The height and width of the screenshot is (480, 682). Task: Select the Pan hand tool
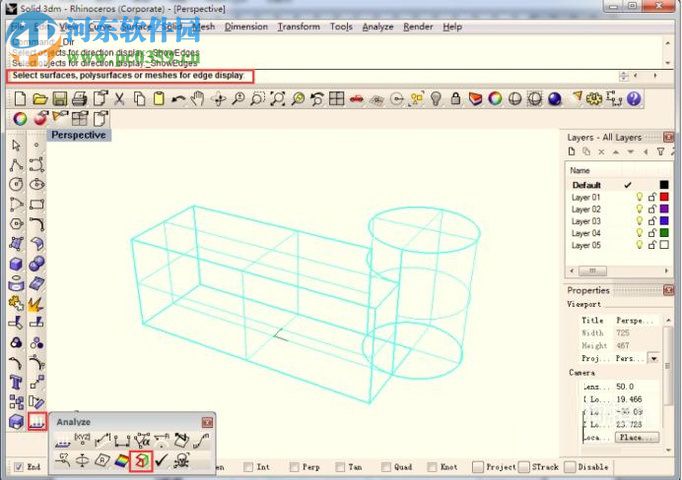click(x=198, y=99)
